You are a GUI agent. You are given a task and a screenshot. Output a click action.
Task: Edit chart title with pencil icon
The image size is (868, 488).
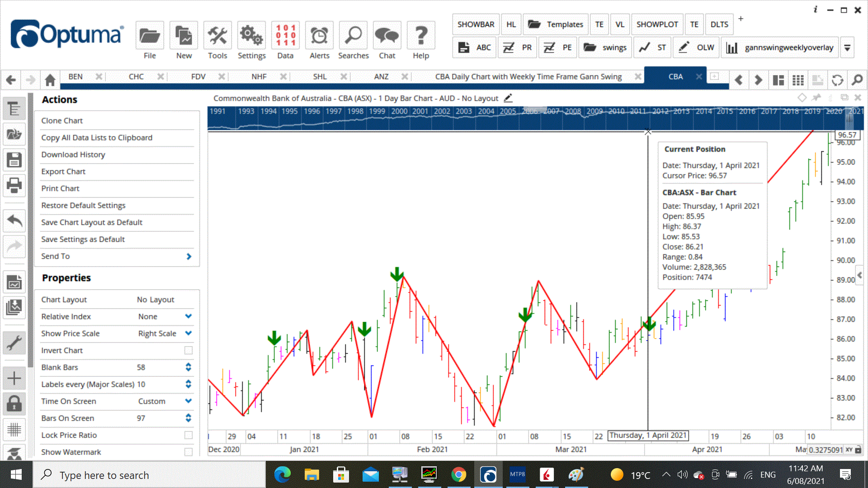(x=508, y=98)
